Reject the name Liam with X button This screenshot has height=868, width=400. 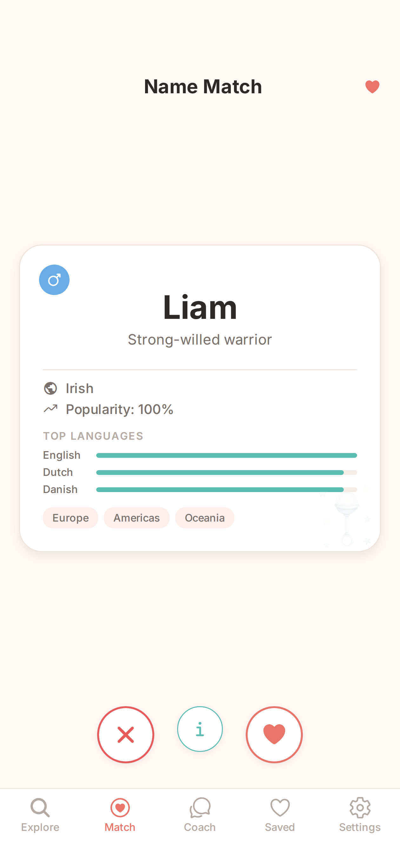pyautogui.click(x=126, y=735)
